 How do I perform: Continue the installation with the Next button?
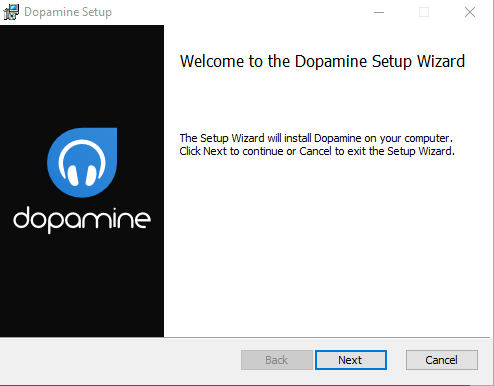[351, 360]
